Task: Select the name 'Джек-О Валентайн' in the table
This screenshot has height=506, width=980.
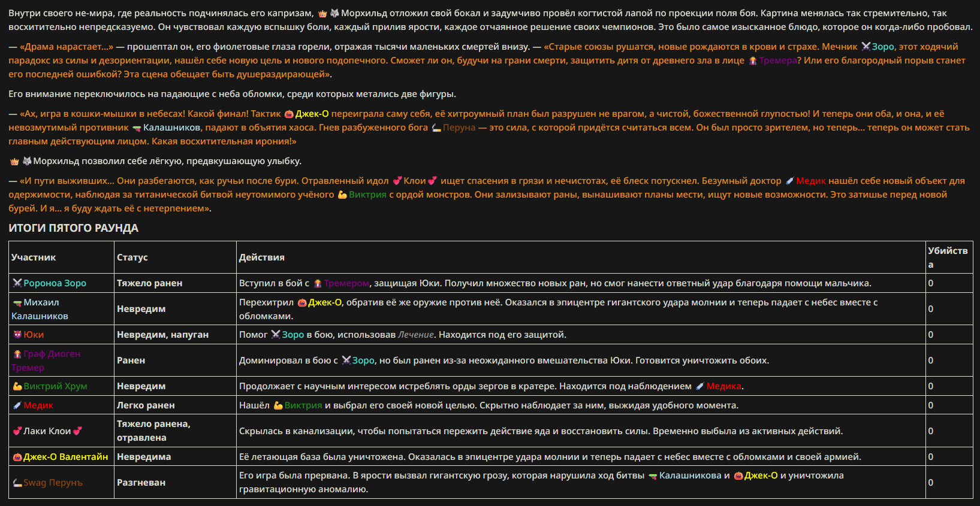Action: (x=65, y=457)
